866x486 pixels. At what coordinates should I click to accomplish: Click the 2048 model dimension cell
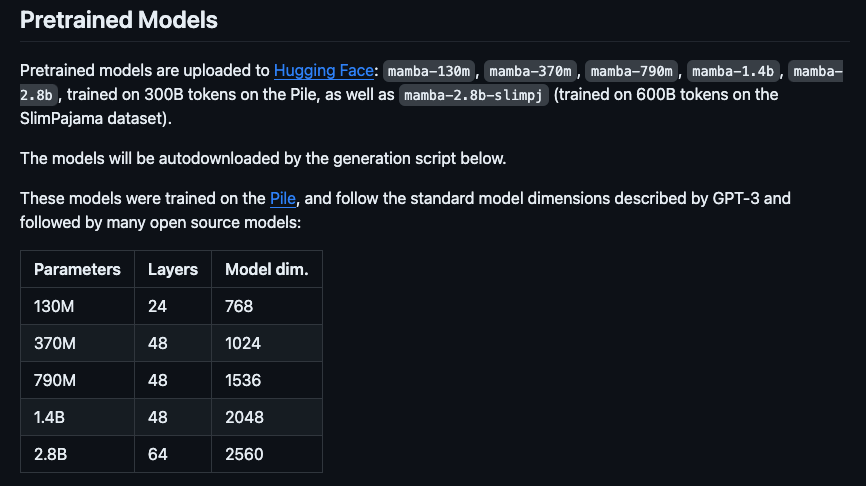point(267,417)
